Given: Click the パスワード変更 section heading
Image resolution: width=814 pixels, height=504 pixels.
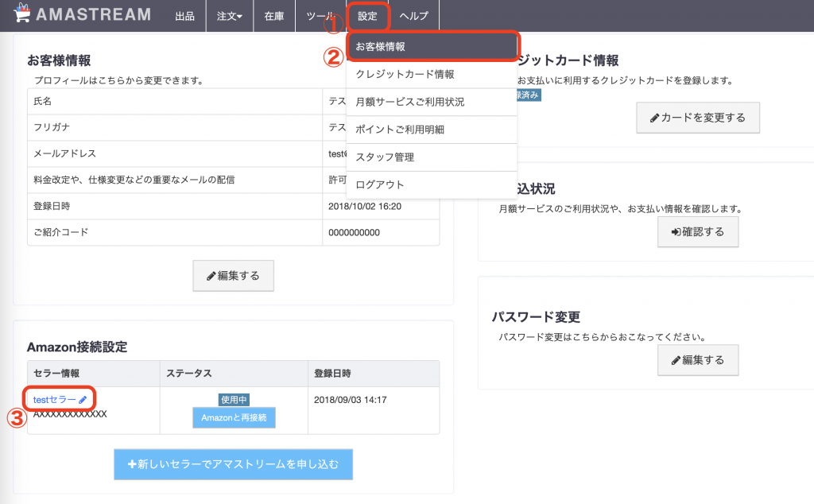Looking at the screenshot, I should pos(536,317).
